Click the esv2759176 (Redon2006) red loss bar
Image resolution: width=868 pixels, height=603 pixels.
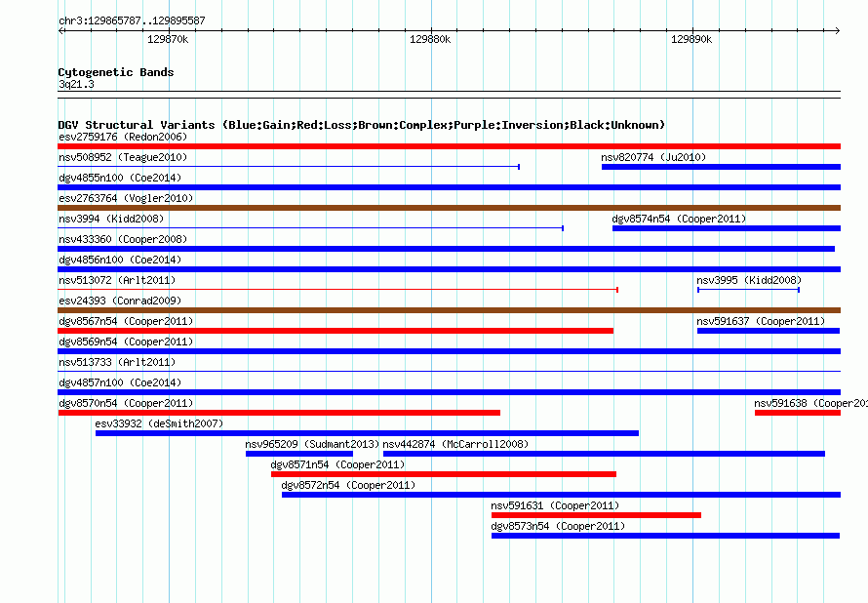point(449,146)
